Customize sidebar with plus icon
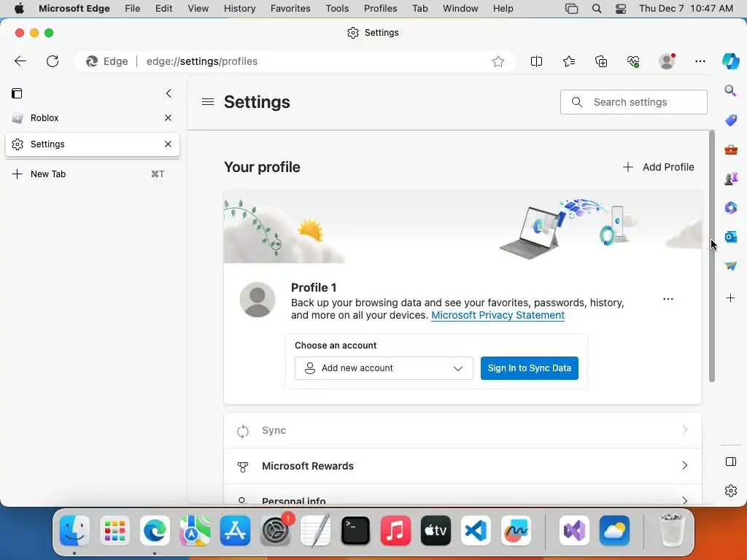 pos(731,298)
